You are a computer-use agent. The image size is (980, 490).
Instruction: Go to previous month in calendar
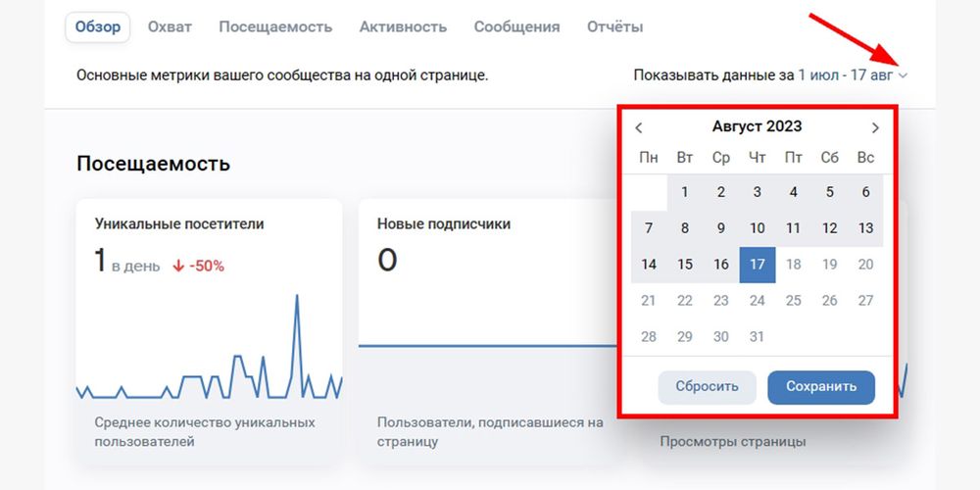[639, 127]
